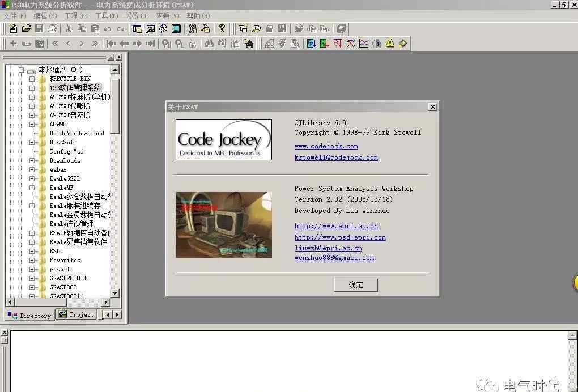Open the 工程(P) menu
578x392 pixels.
tap(76, 16)
